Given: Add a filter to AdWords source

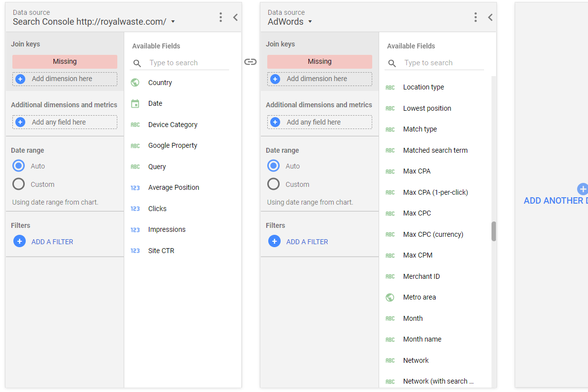Looking at the screenshot, I should click(x=298, y=242).
